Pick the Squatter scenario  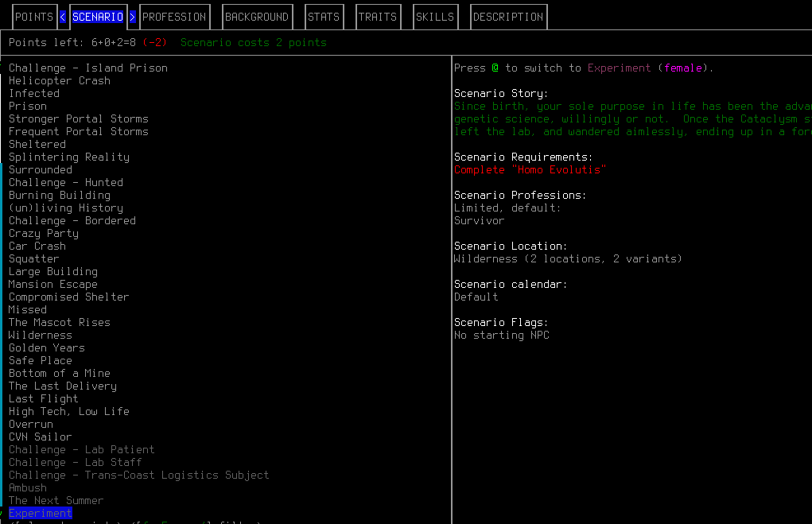(34, 259)
